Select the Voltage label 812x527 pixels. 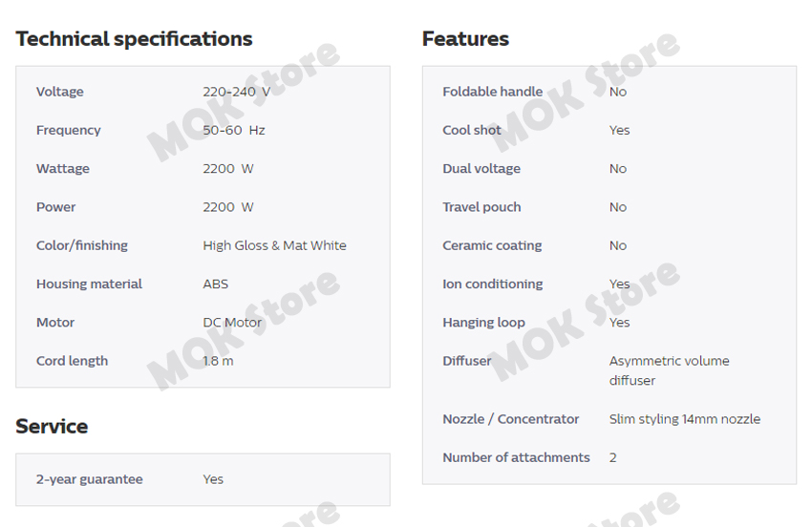60,92
